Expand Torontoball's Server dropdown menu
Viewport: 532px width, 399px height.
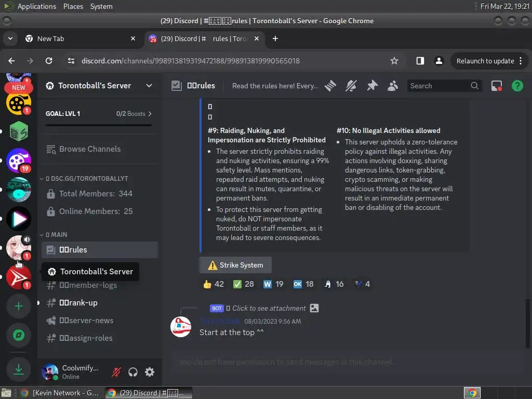click(x=149, y=86)
